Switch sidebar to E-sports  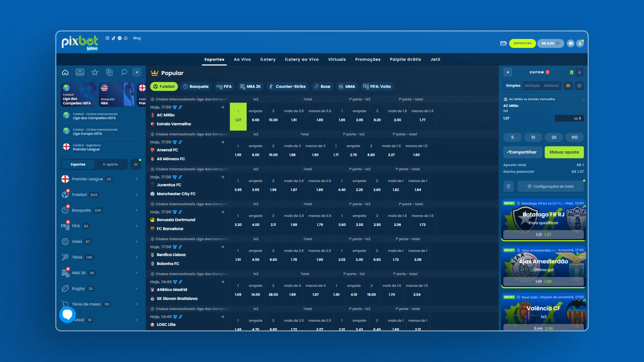(x=110, y=165)
